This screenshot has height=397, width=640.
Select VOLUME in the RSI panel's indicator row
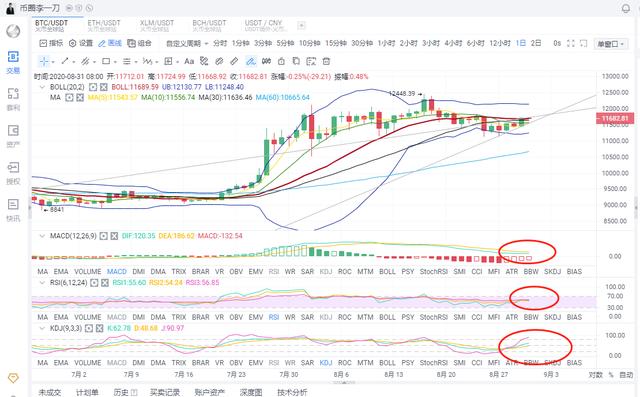coord(88,317)
